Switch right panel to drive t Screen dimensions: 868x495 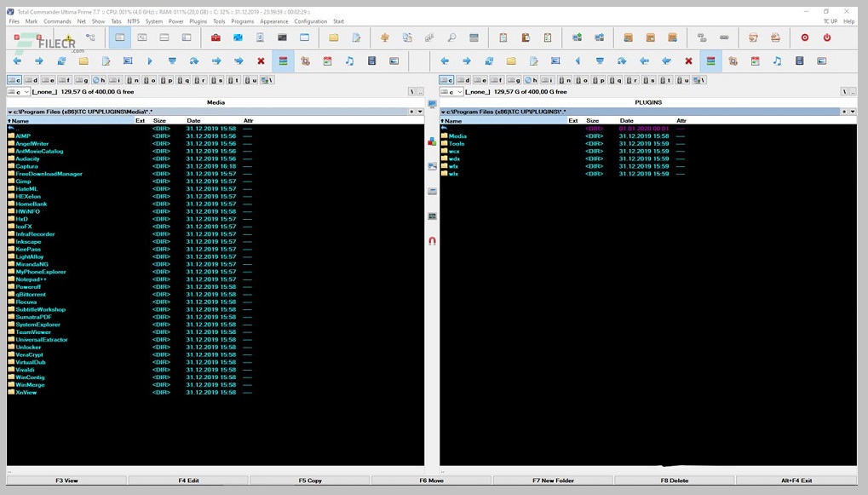coord(666,80)
